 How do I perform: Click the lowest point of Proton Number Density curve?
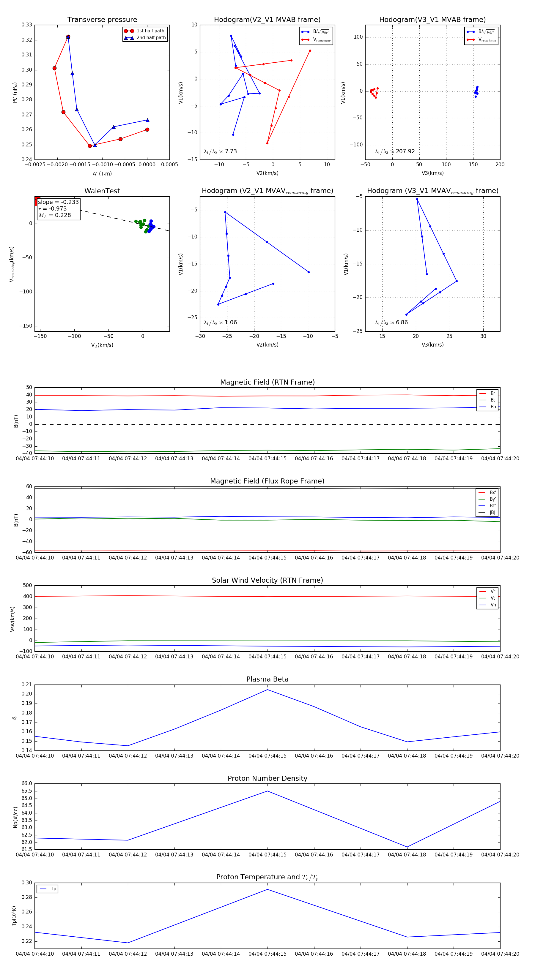[407, 847]
